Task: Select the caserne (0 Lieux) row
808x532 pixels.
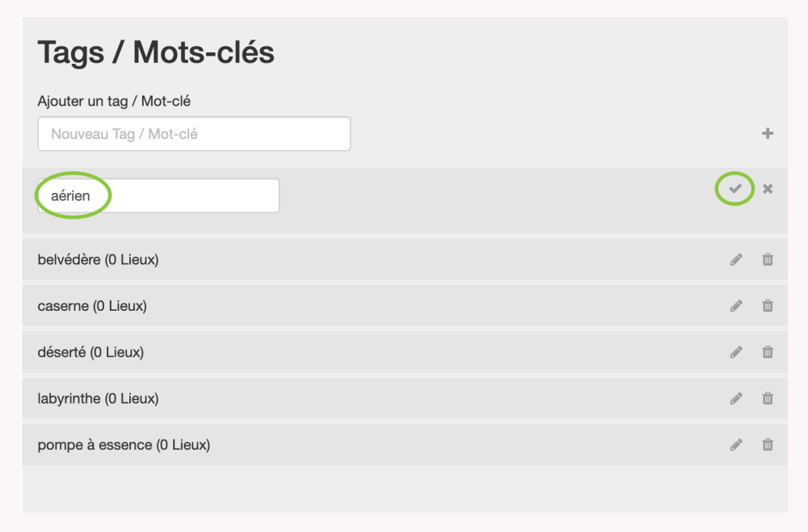Action: pos(92,306)
